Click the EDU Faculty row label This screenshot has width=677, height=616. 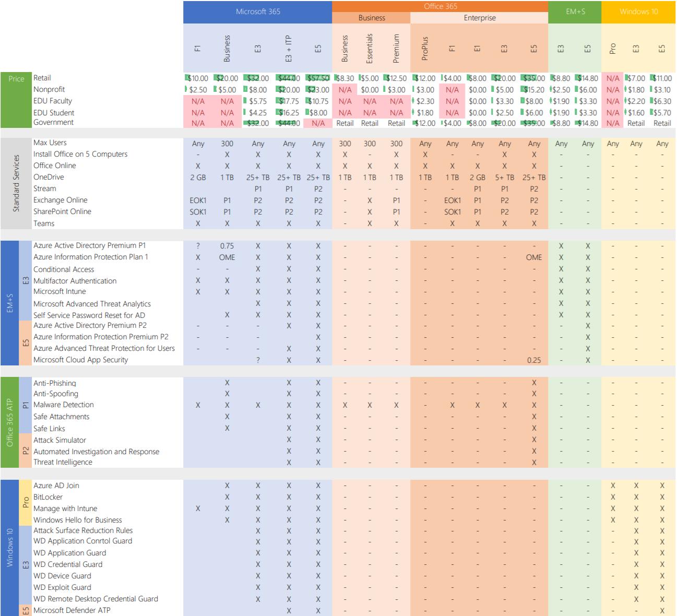53,101
